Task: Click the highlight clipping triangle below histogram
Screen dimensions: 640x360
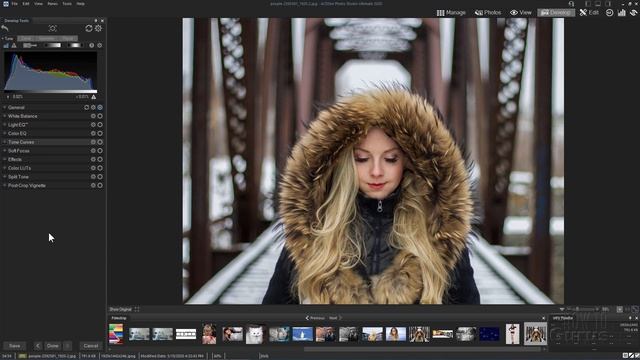Action: tap(93, 97)
